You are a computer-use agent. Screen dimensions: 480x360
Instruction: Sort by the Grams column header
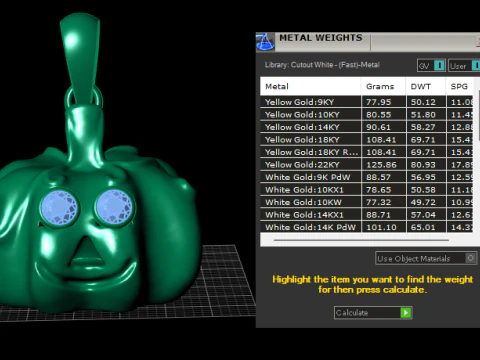[383, 86]
